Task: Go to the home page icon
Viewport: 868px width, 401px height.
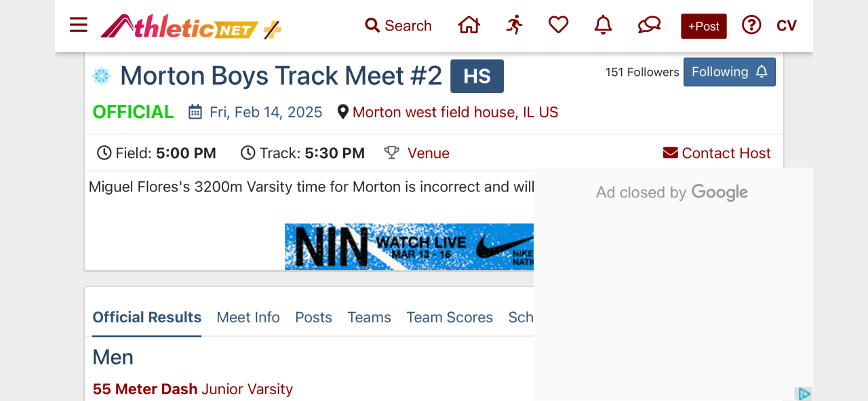Action: [469, 26]
